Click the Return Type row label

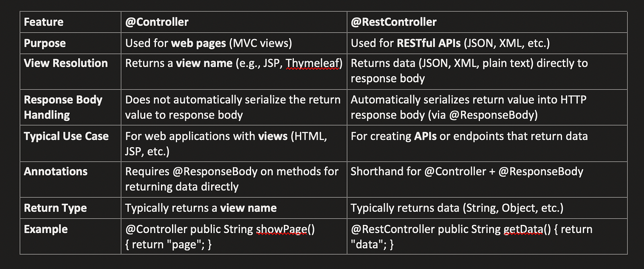tap(55, 208)
